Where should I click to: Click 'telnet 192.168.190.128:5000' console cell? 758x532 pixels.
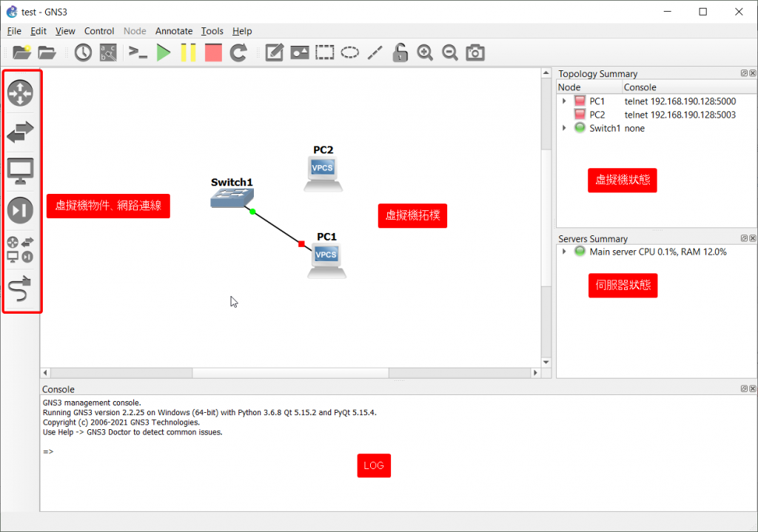click(x=680, y=101)
